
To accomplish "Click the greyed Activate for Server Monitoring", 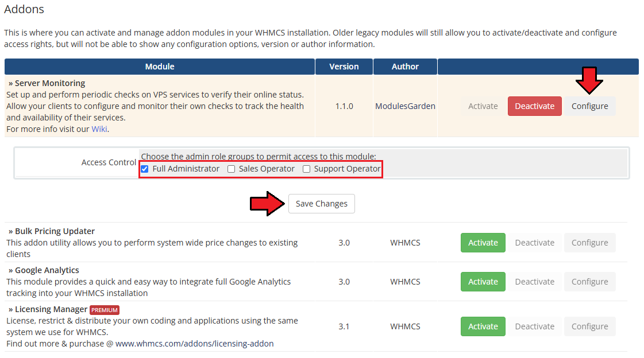I will coord(483,106).
